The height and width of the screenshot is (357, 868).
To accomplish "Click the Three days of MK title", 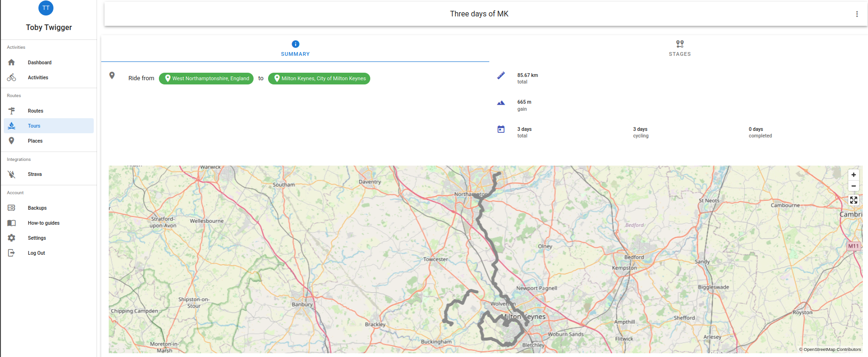I will coord(479,14).
